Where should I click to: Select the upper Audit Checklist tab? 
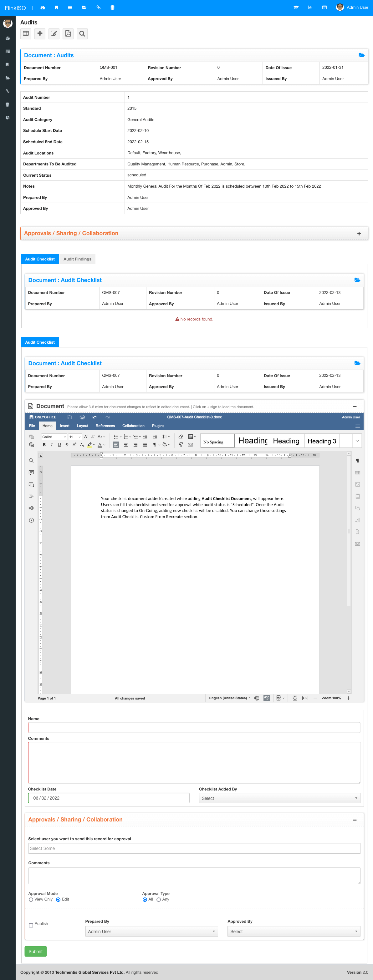40,259
